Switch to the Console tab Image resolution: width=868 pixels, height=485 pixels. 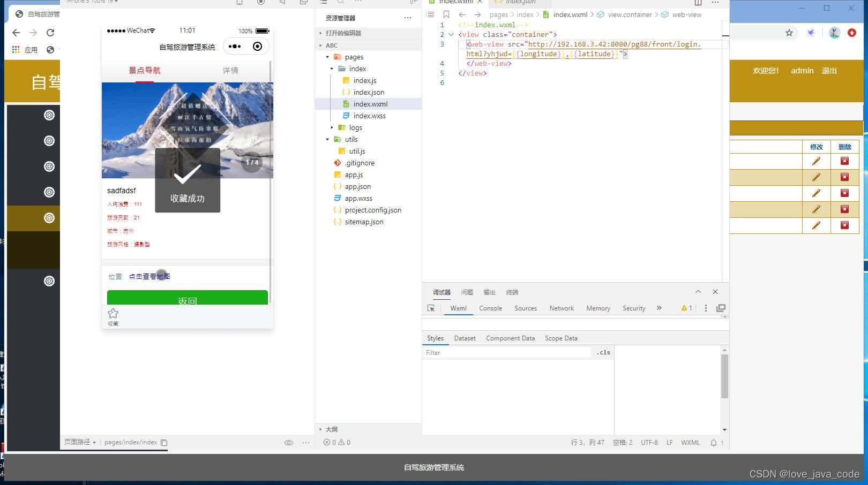pos(490,308)
